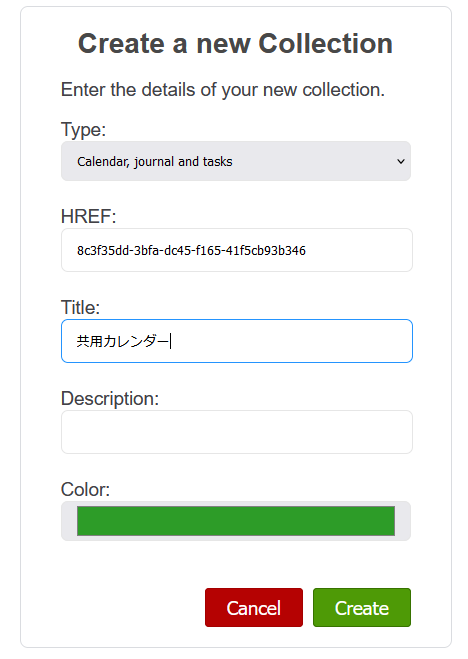The width and height of the screenshot is (468, 659).
Task: Focus the HREF input field
Action: click(237, 250)
